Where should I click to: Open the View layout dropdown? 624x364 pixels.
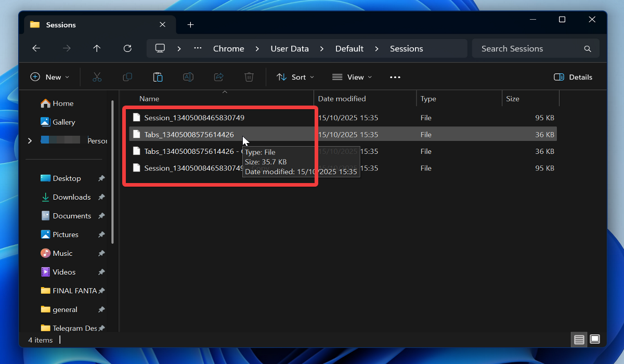[352, 77]
